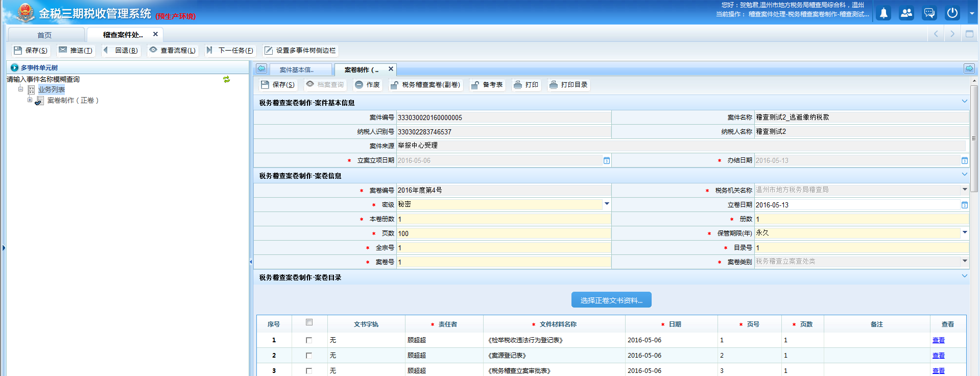Save using the top toolbar 保存(S) button
The width and height of the screenshot is (980, 376).
point(31,51)
